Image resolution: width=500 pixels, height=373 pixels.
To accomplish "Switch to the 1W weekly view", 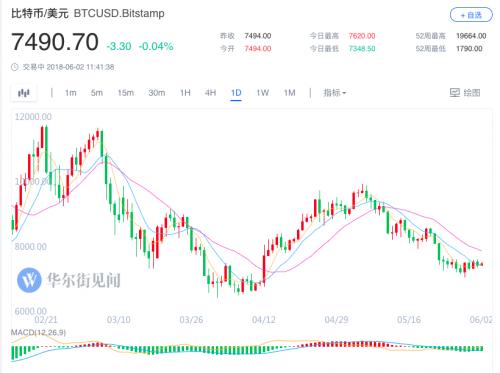I will [x=262, y=93].
